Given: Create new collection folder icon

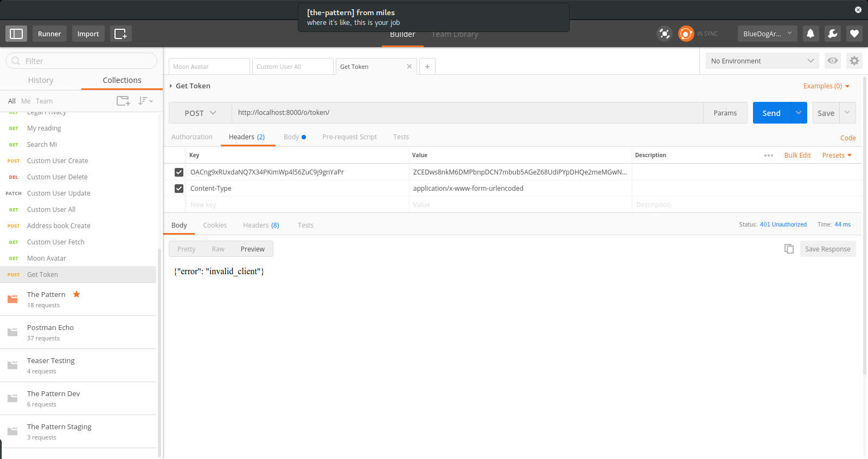Looking at the screenshot, I should [x=123, y=101].
